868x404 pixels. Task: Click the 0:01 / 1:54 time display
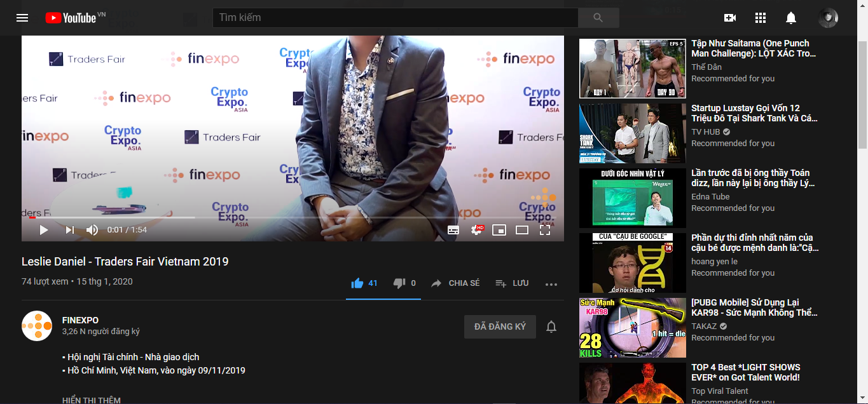click(x=127, y=230)
